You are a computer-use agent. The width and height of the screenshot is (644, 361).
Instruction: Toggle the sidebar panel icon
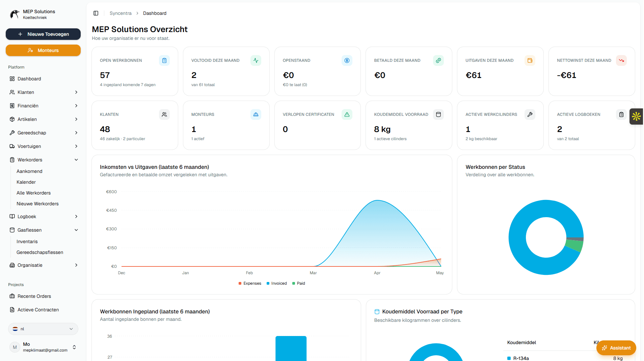96,13
